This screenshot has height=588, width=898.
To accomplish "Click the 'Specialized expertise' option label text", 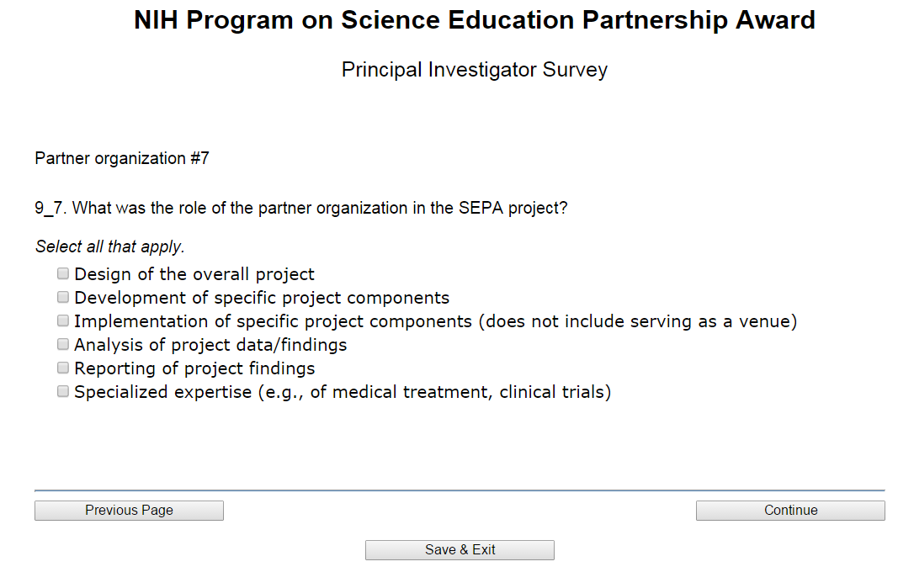I will pos(343,392).
